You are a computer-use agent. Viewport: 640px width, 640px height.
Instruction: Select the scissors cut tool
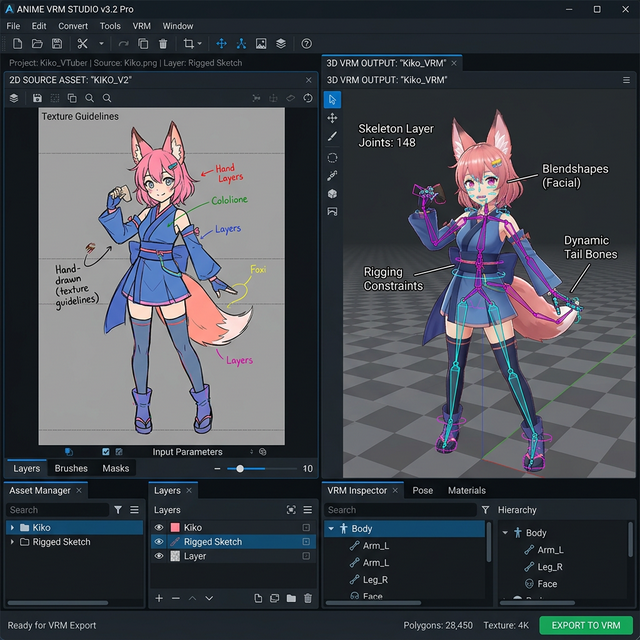pos(82,44)
